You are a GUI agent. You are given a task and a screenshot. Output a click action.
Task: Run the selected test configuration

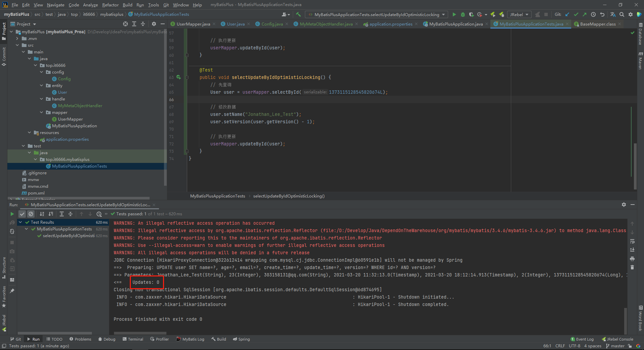click(x=454, y=14)
